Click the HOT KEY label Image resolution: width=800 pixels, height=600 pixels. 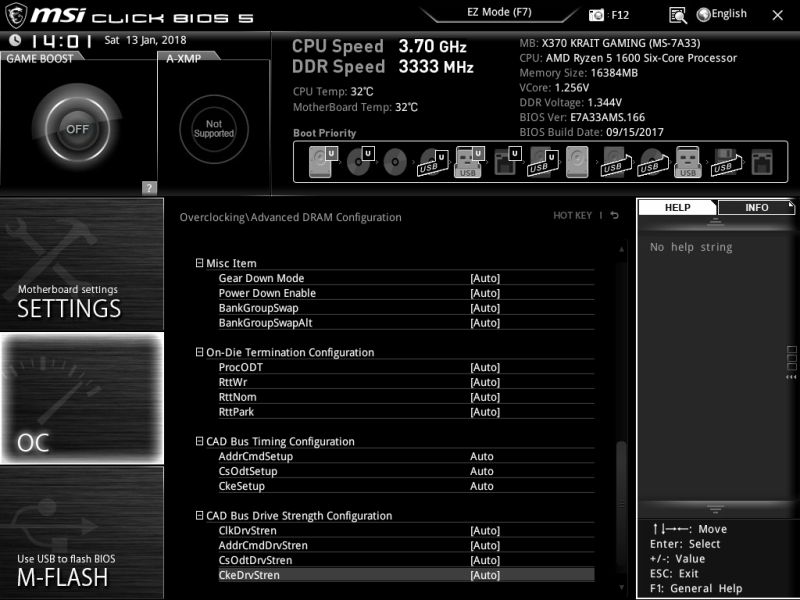point(572,215)
